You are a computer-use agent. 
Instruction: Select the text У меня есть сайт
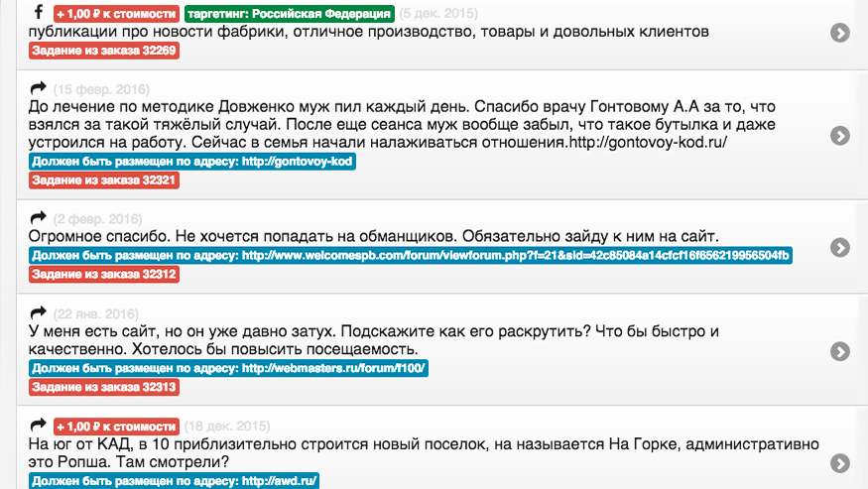tap(374, 340)
